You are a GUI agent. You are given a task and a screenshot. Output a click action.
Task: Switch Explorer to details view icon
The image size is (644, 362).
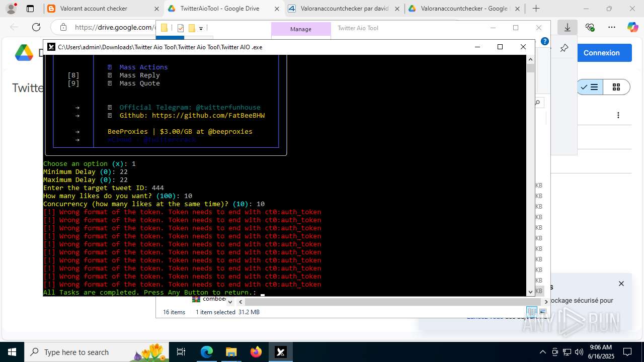tap(532, 312)
